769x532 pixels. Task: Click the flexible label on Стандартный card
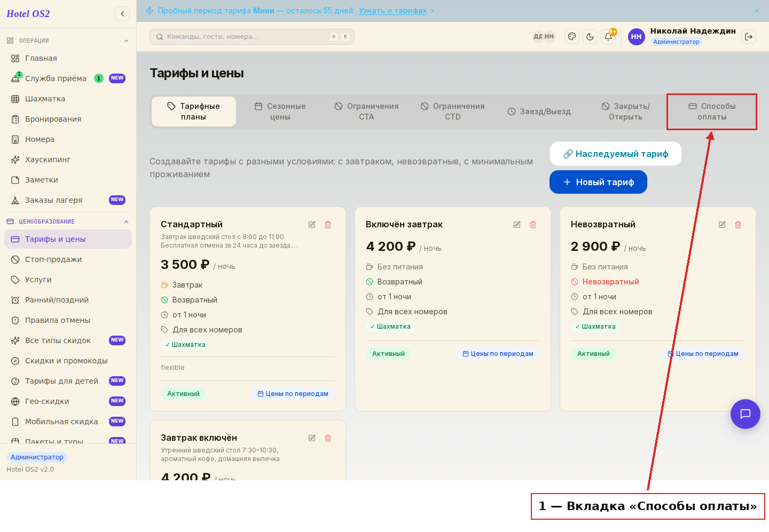tap(172, 368)
